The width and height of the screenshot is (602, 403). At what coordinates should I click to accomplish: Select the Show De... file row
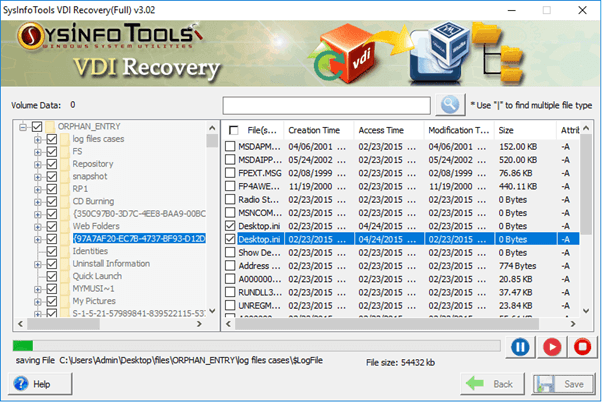coord(402,253)
